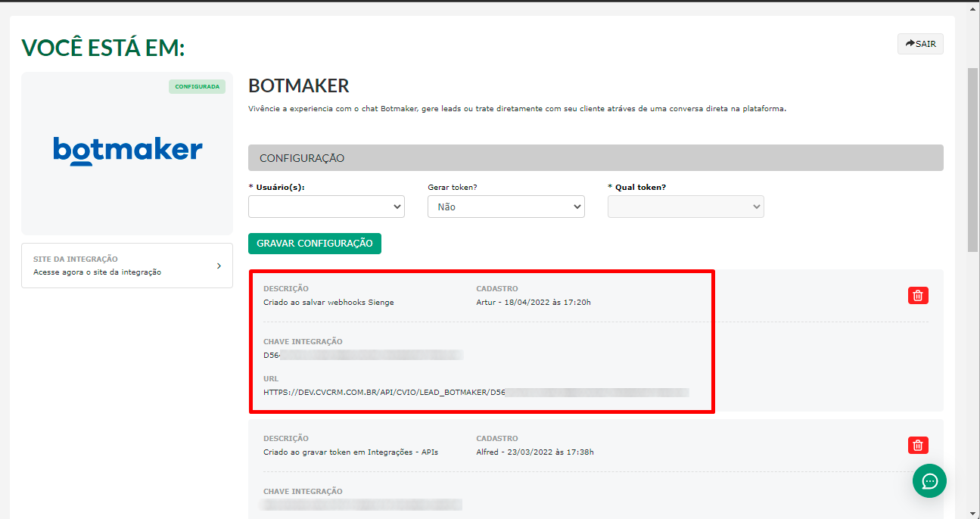The width and height of the screenshot is (980, 519).
Task: Open the Qual token dropdown
Action: pyautogui.click(x=686, y=207)
